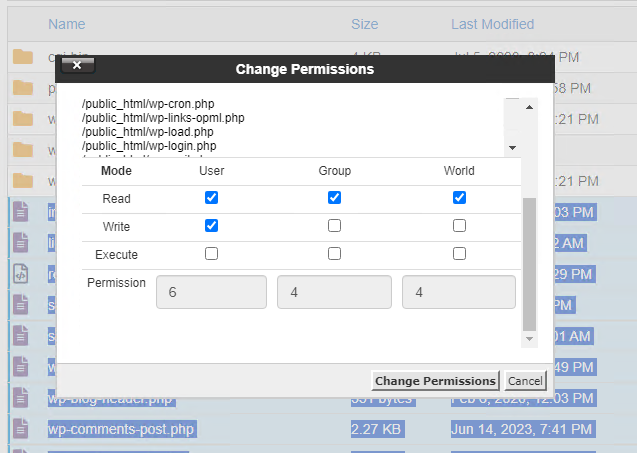
Task: Sort file list by Name column
Action: click(67, 24)
